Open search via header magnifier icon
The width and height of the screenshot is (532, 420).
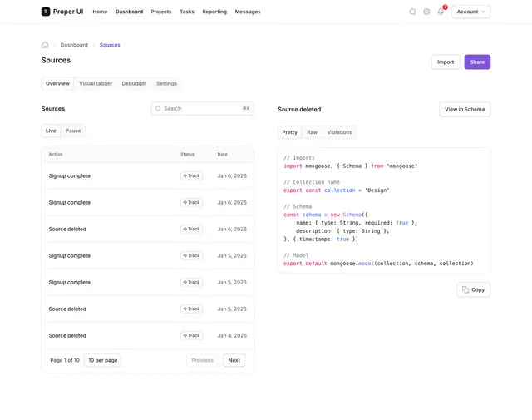tap(412, 12)
